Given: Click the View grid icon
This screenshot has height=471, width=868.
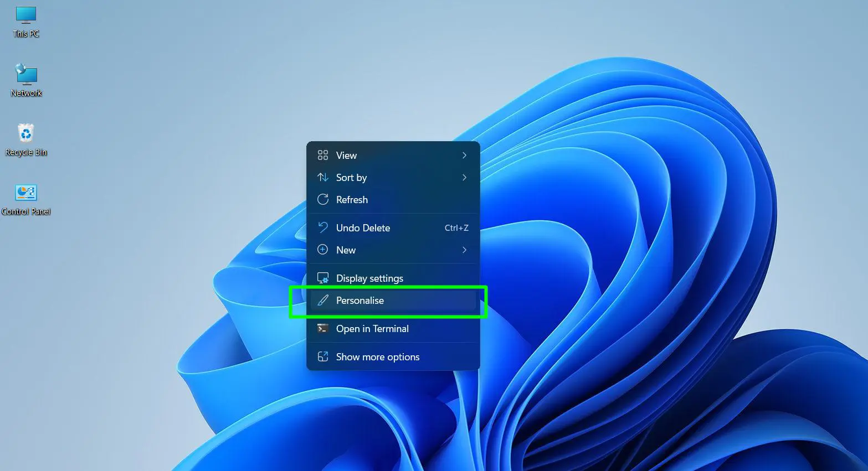Looking at the screenshot, I should (x=323, y=156).
